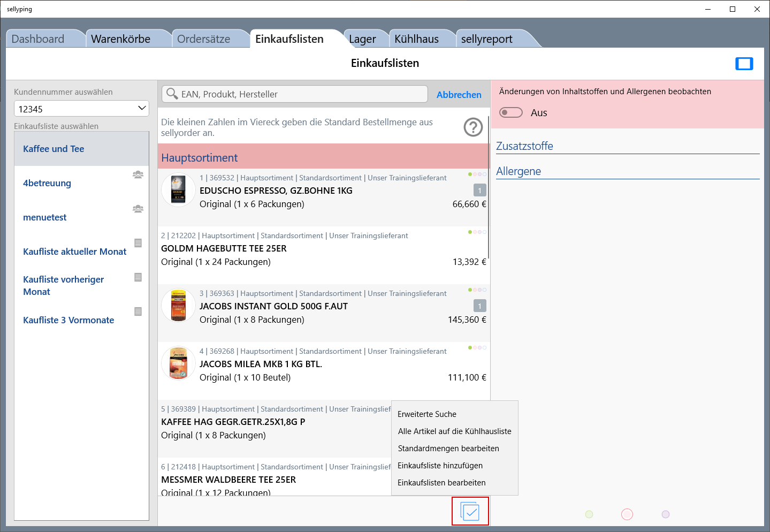
Task: Click the quantity badge on Eduscho Espresso
Action: [x=479, y=191]
